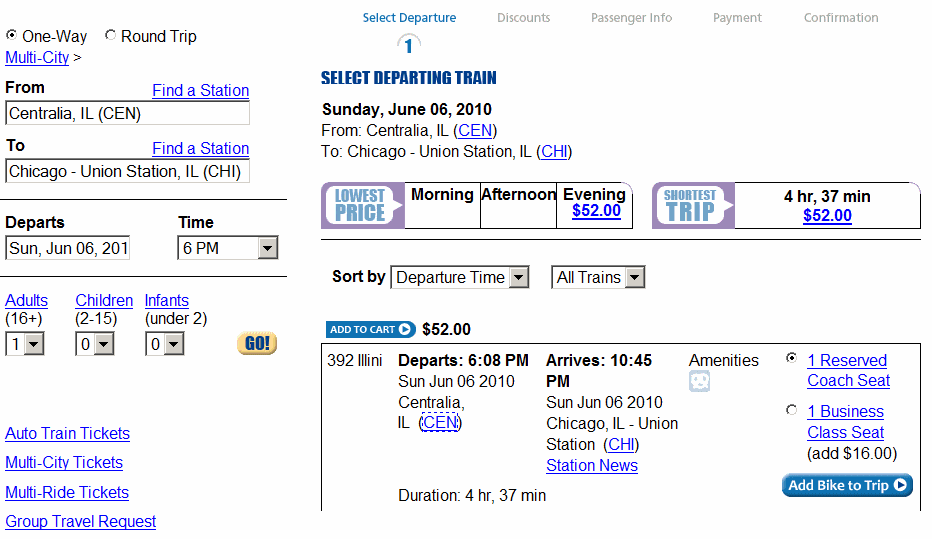Click the Shortest Trip badge
Viewport: 932px width, 539px height.
coord(692,205)
